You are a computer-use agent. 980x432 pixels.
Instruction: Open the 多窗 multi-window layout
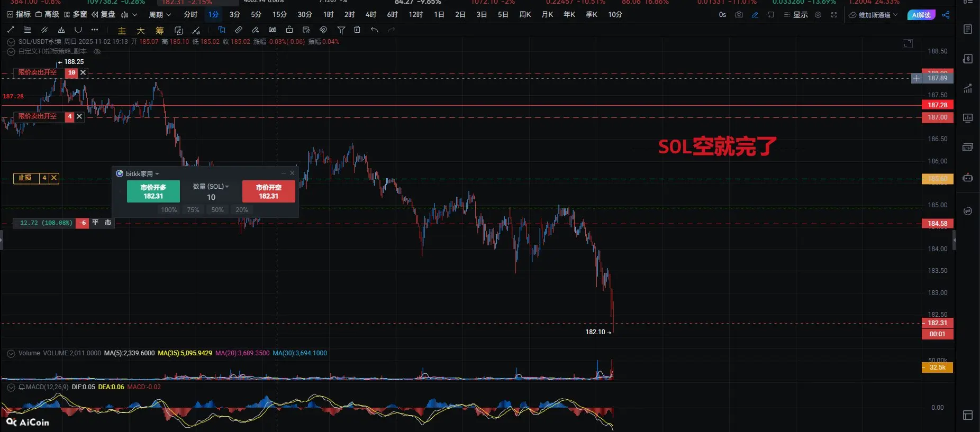pyautogui.click(x=75, y=15)
